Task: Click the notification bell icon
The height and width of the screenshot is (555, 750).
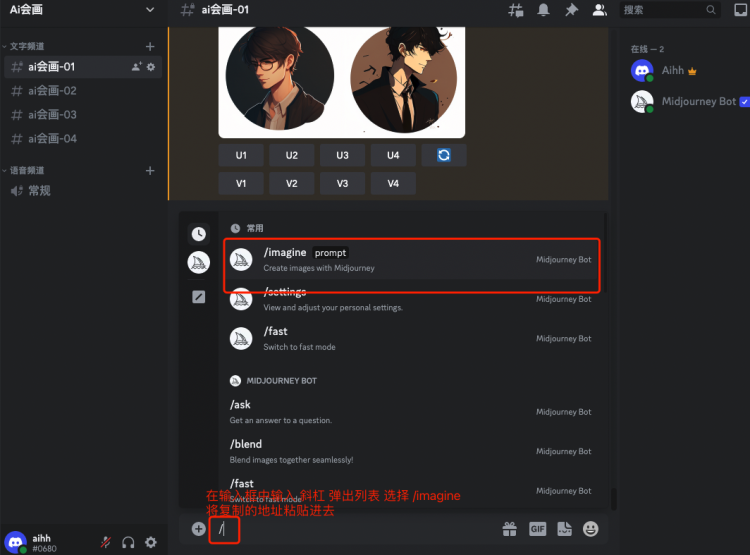Action: click(543, 10)
